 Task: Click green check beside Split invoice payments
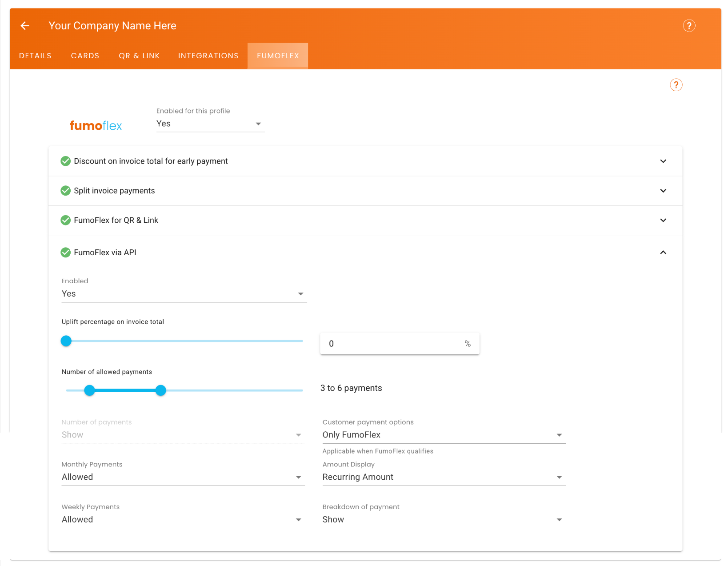(66, 191)
